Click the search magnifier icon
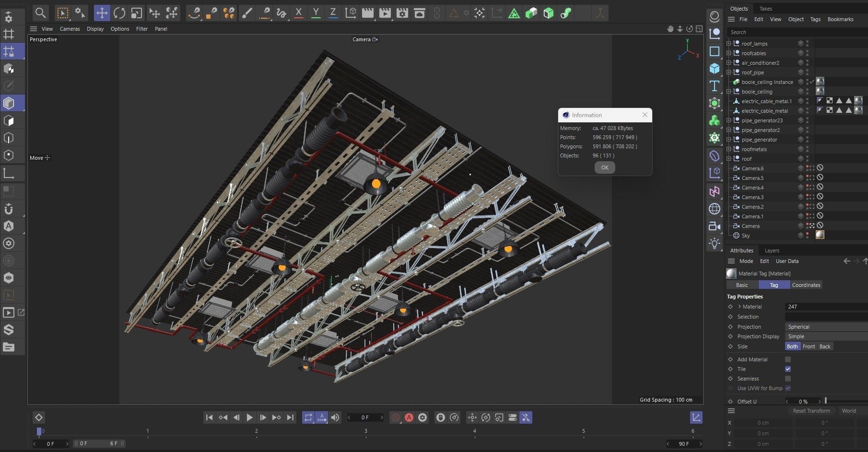 pos(41,13)
